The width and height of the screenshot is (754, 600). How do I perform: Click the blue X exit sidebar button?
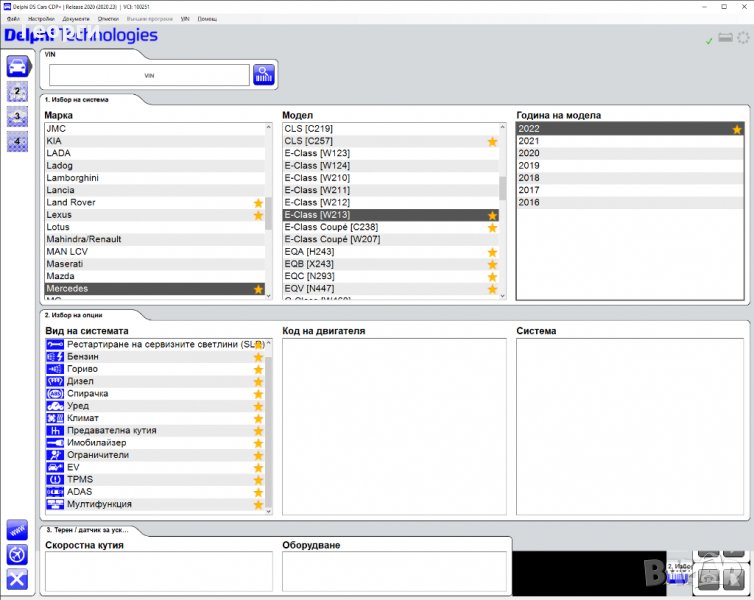point(17,579)
